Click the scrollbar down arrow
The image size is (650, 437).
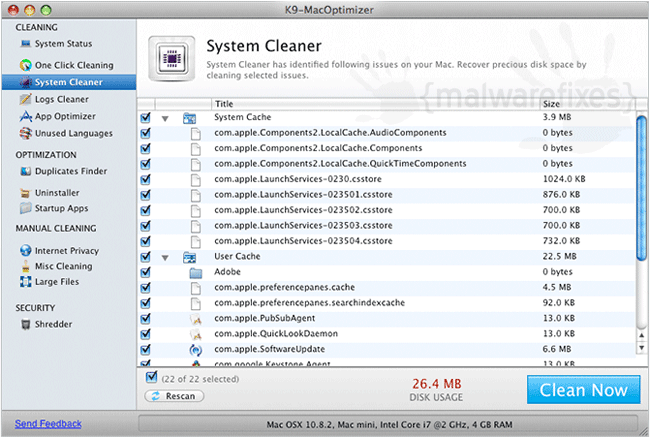[x=642, y=348]
